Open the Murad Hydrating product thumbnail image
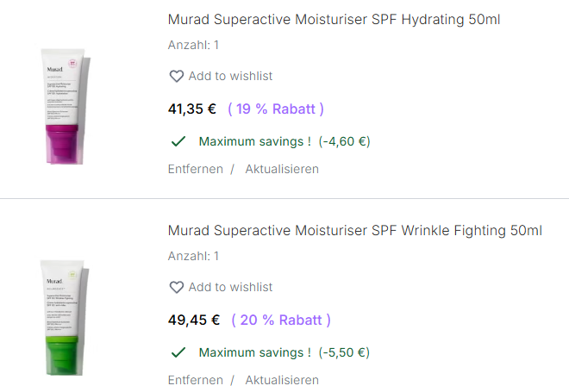The width and height of the screenshot is (569, 392). coord(64,107)
